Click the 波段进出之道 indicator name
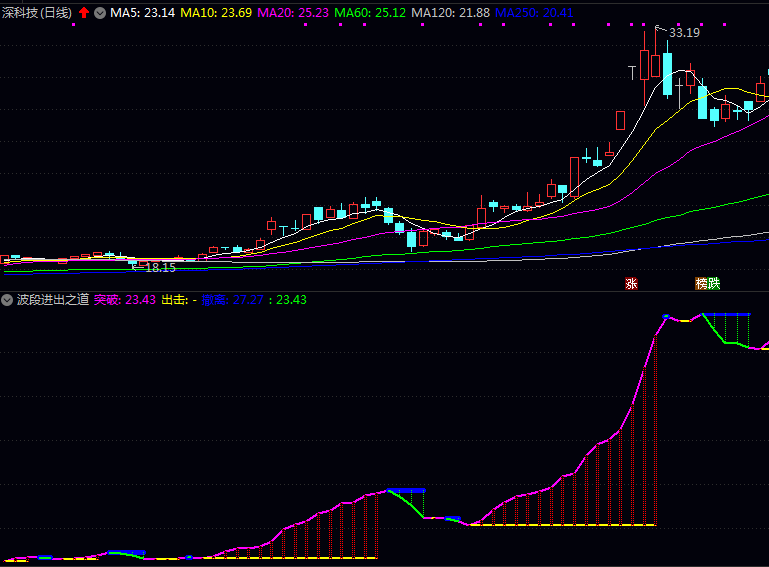 [x=53, y=299]
